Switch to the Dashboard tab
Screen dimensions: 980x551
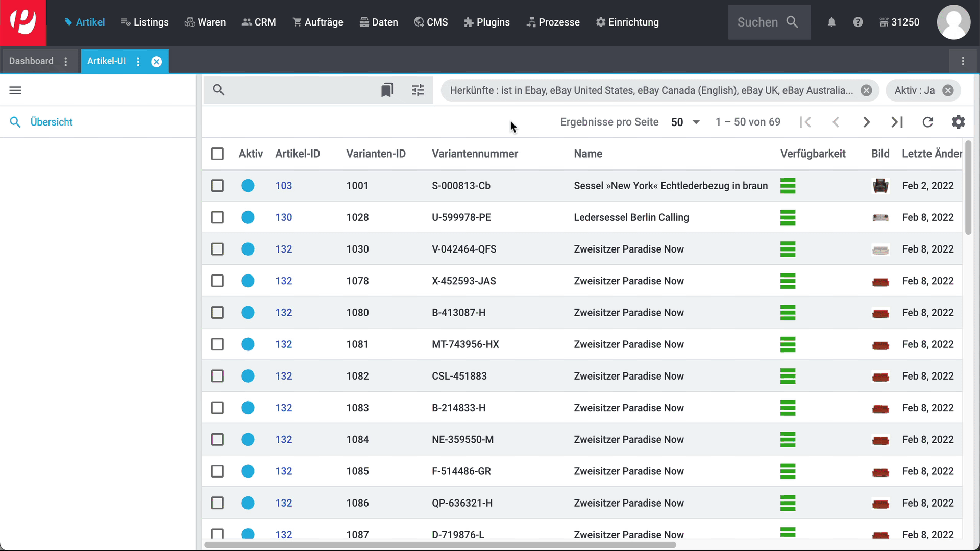(x=31, y=61)
